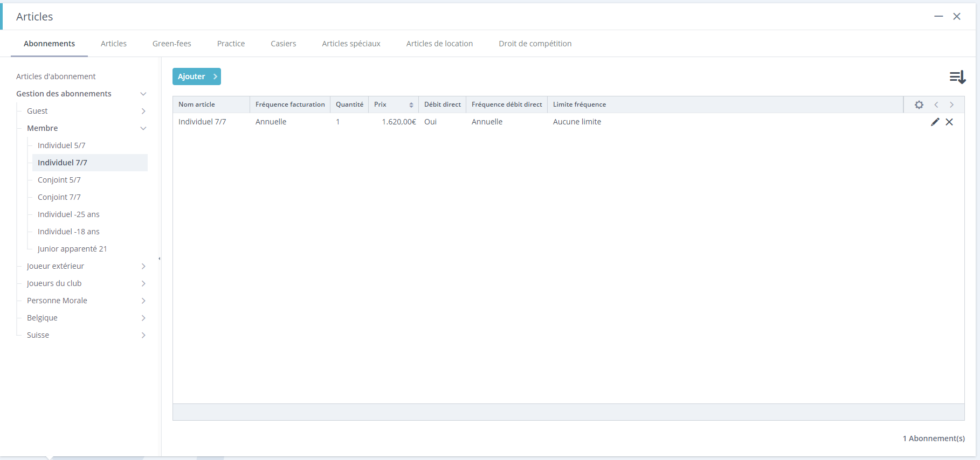Open the Green-fees tab
The height and width of the screenshot is (460, 980).
coord(172,44)
